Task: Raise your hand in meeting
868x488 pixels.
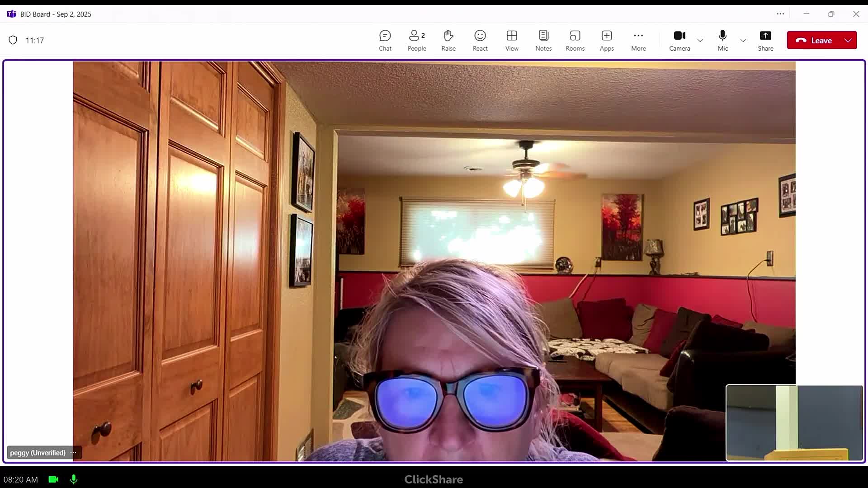Action: (x=448, y=40)
